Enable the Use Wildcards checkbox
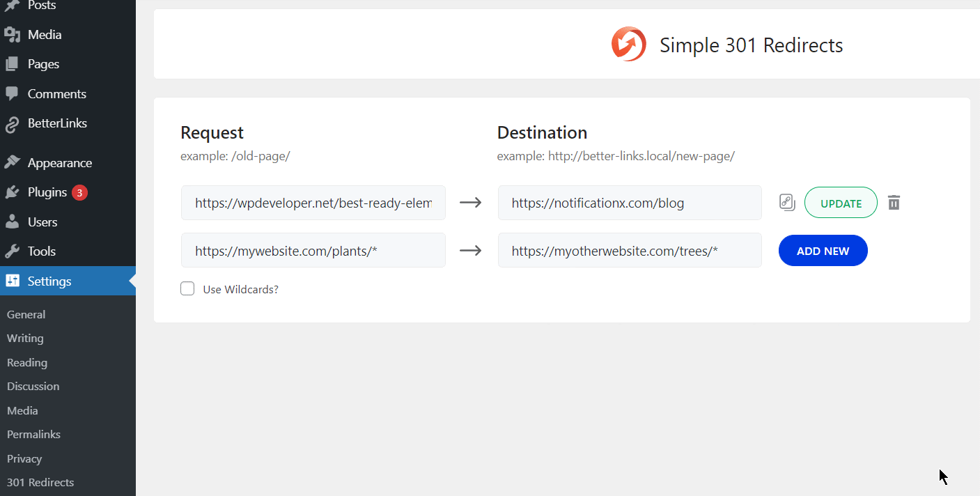980x496 pixels. (x=187, y=288)
